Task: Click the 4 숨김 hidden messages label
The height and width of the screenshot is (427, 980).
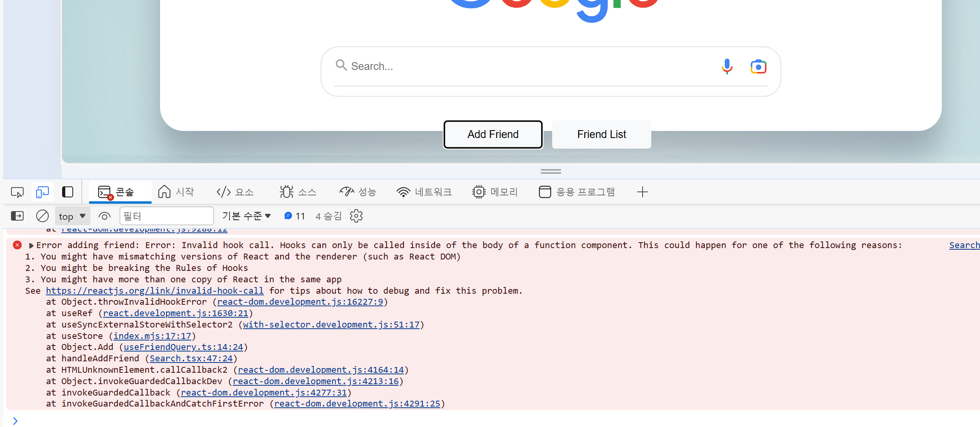Action: tap(328, 216)
